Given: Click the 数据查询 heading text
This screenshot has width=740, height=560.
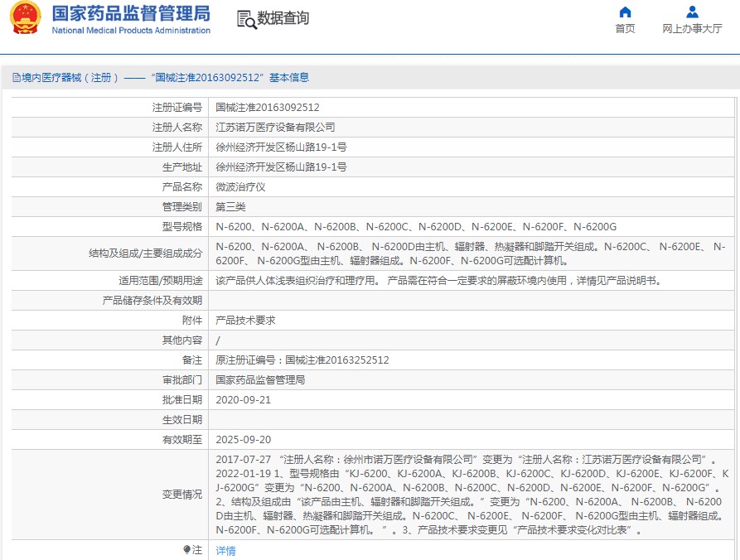Looking at the screenshot, I should pyautogui.click(x=283, y=18).
